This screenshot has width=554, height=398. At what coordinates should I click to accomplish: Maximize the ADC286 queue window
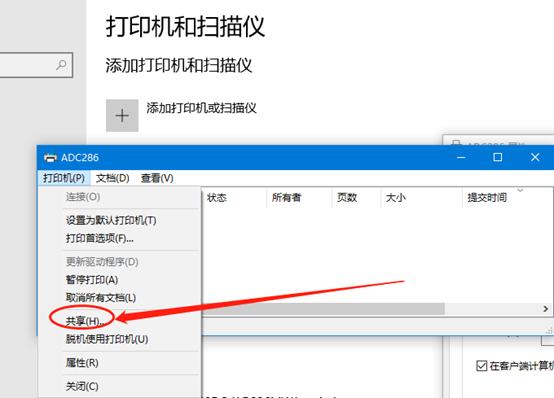(497, 157)
